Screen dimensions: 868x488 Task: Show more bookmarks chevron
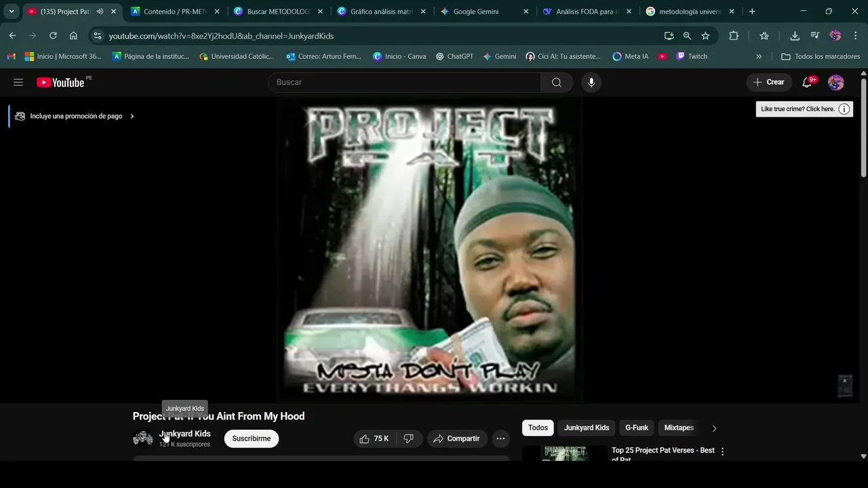759,56
